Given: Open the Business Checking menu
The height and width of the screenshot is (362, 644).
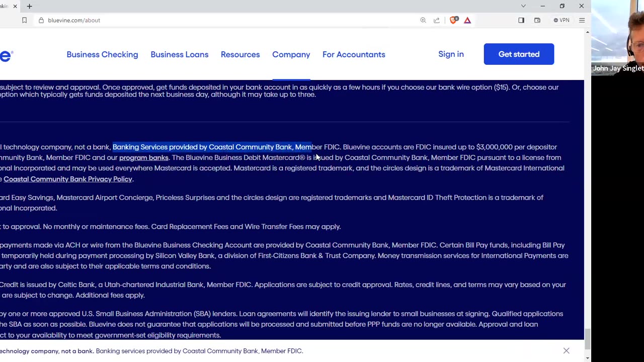Looking at the screenshot, I should coord(102,54).
